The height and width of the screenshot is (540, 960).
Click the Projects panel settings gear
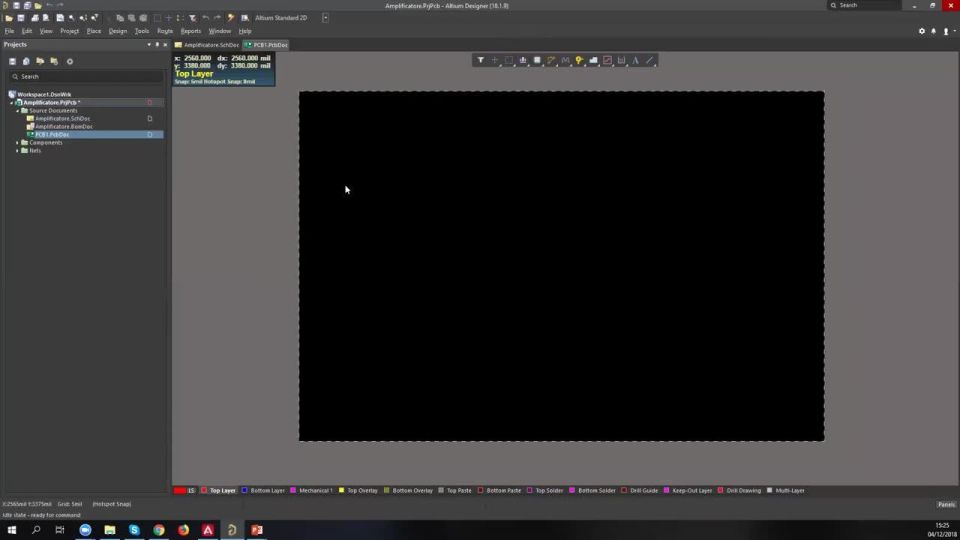[x=70, y=61]
